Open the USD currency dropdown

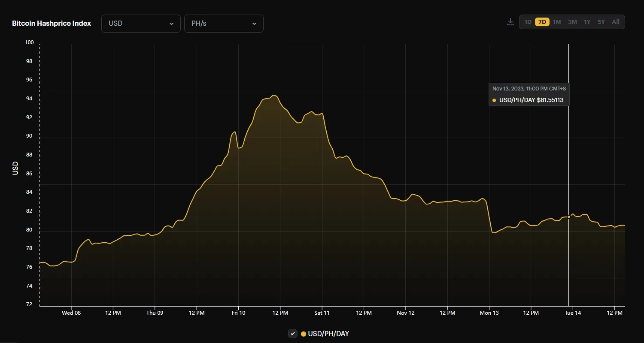pyautogui.click(x=141, y=24)
